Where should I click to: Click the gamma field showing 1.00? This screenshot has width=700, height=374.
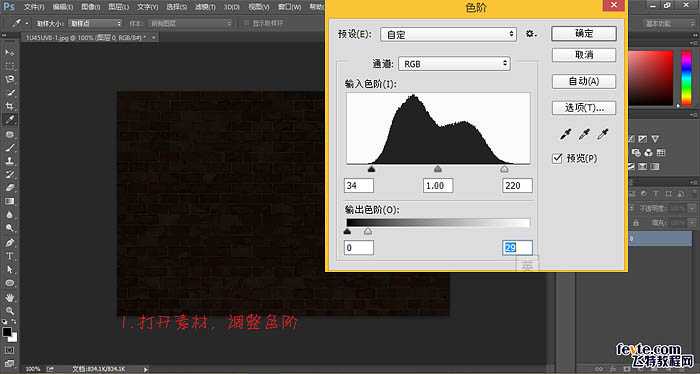tap(438, 186)
